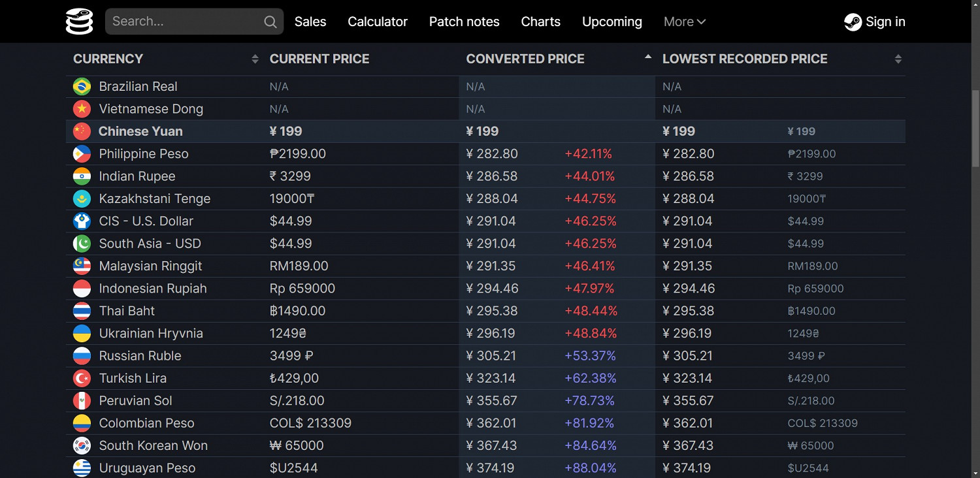The height and width of the screenshot is (478, 980).
Task: Click the SteamDB logo icon
Action: point(80,22)
